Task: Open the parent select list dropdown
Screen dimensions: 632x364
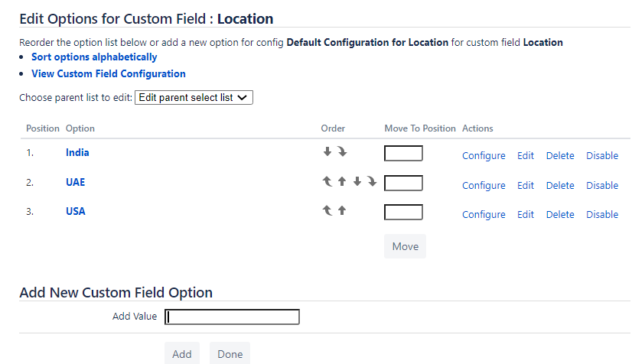Action: pos(194,98)
